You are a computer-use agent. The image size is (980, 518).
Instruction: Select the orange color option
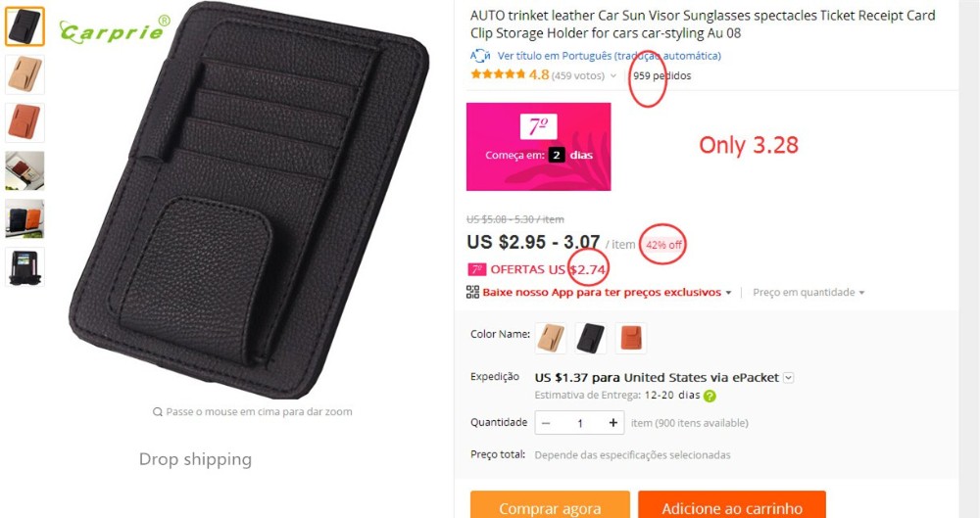coord(630,338)
